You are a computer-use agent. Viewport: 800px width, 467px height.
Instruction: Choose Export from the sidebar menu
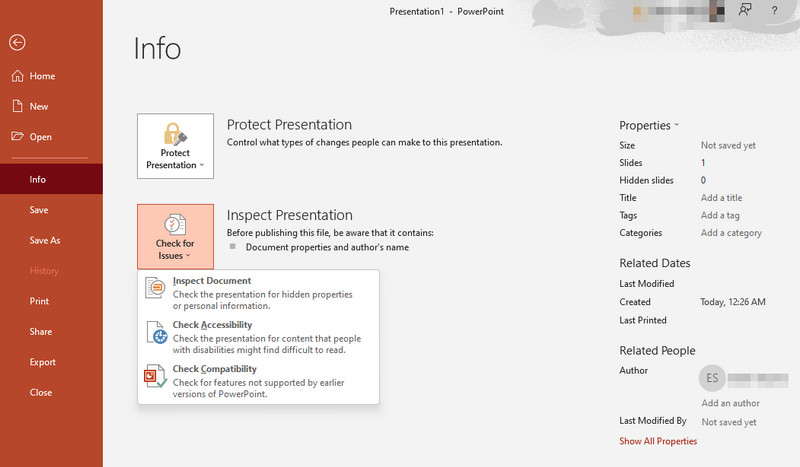pos(42,362)
